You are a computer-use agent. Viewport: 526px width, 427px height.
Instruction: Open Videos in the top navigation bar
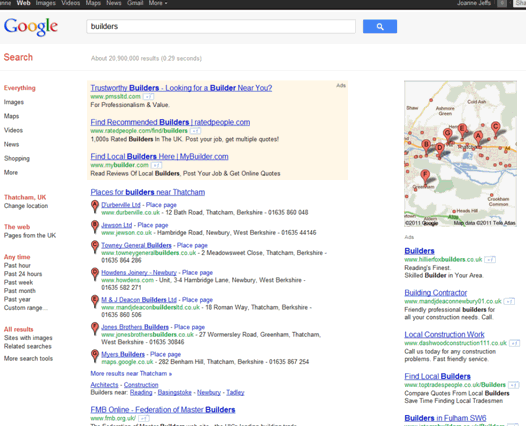pos(70,3)
